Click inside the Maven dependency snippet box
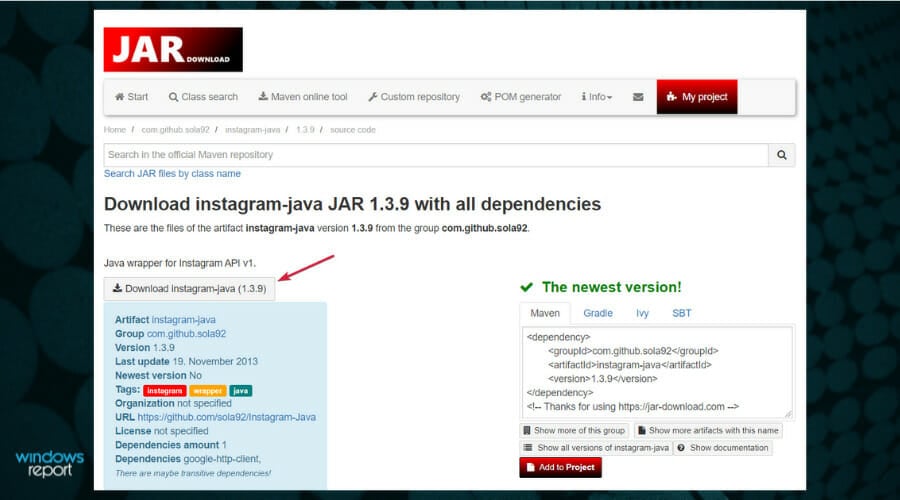 point(657,372)
